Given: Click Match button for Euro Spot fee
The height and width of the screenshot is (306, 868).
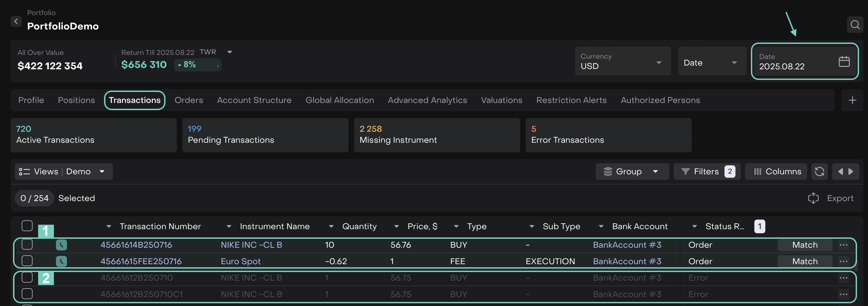Looking at the screenshot, I should coord(804,261).
